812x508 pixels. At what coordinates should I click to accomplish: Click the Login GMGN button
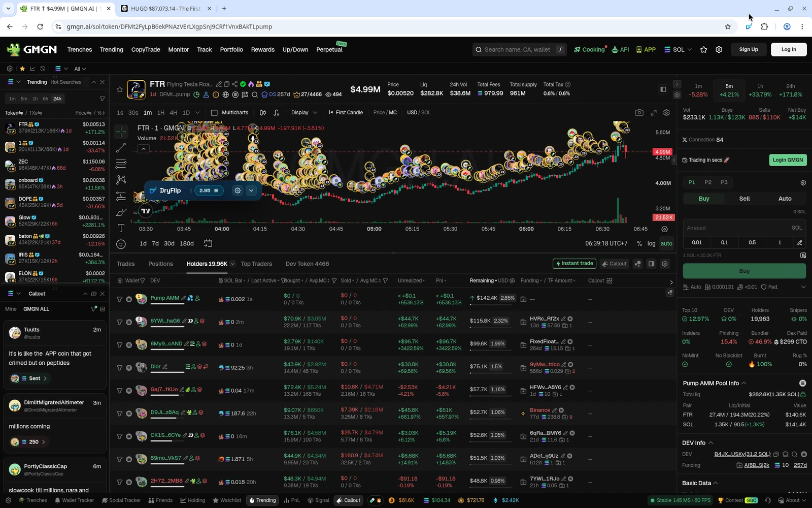(x=788, y=160)
